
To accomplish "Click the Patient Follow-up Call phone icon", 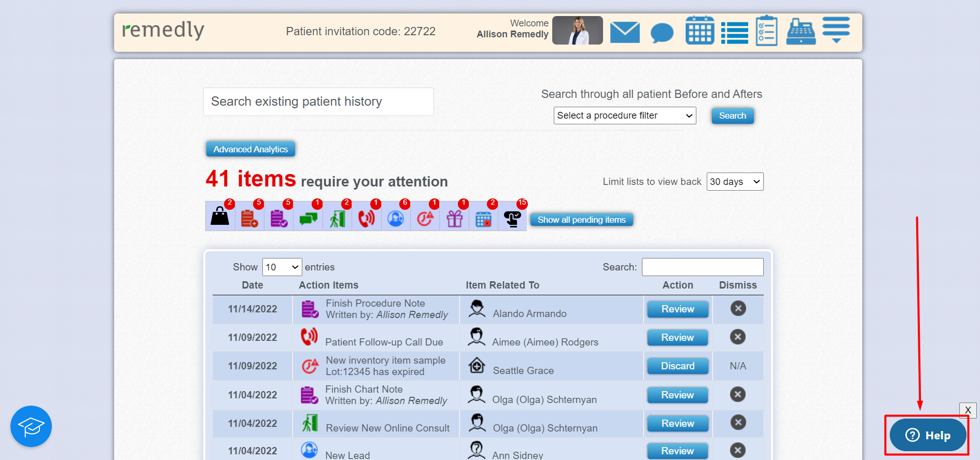I will click(310, 337).
